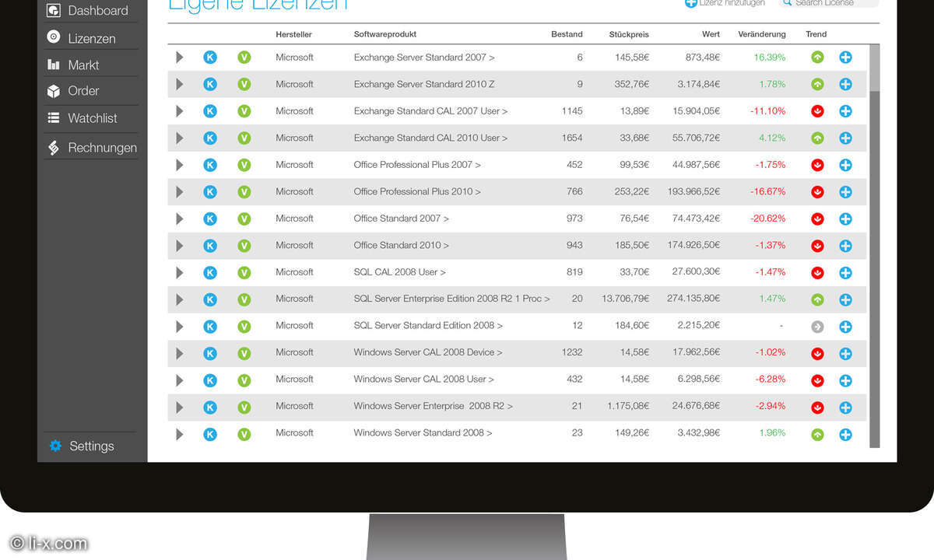Image resolution: width=934 pixels, height=560 pixels.
Task: Click the change value -20.62%
Action: pyautogui.click(x=768, y=219)
